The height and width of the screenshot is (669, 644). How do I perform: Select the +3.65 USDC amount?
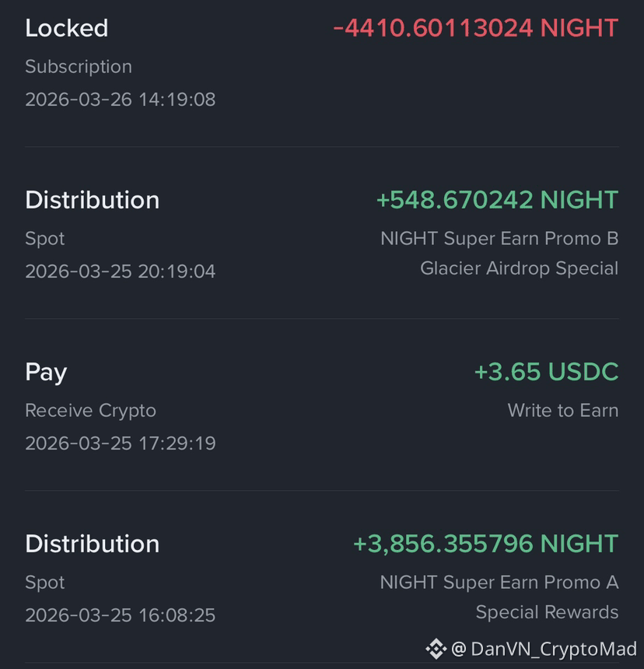pos(546,372)
